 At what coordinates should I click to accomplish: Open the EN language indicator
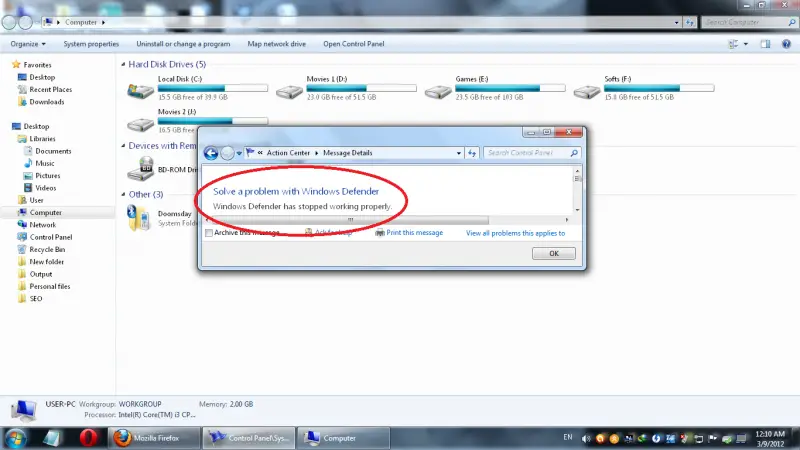click(x=568, y=437)
